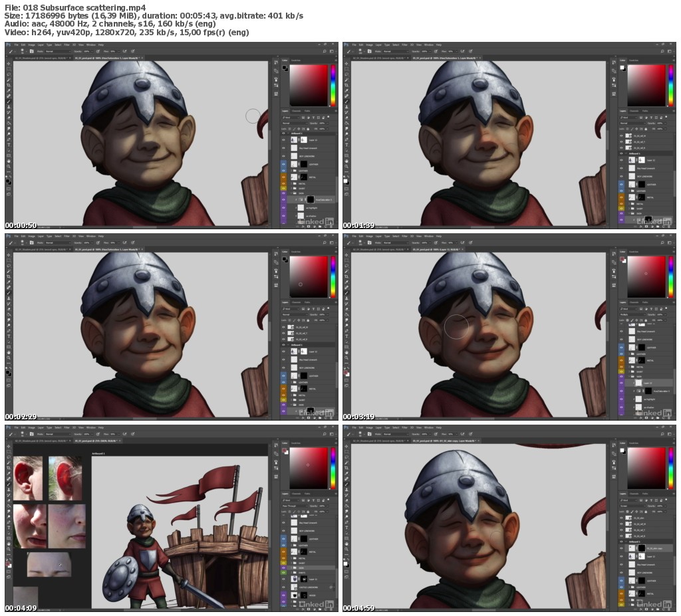
Task: Select the Healing Brush tool in the 00:03:19 frame
Action: pyautogui.click(x=346, y=287)
